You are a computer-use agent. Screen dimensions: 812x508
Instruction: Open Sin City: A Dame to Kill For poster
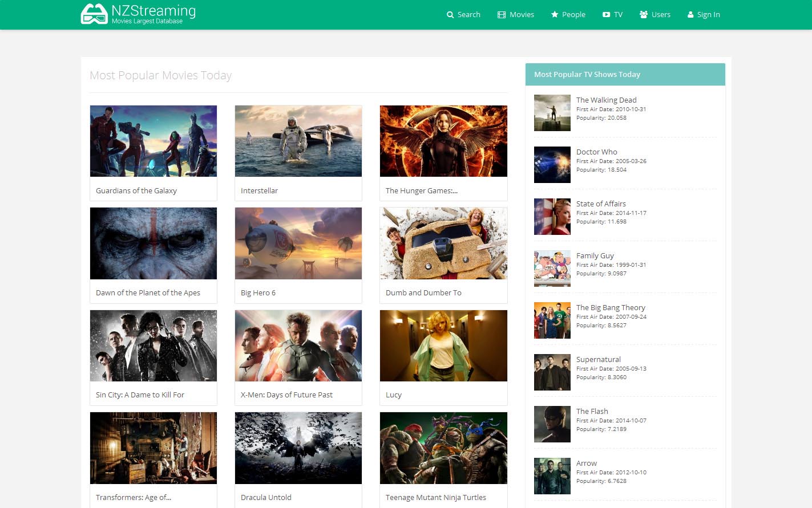153,346
